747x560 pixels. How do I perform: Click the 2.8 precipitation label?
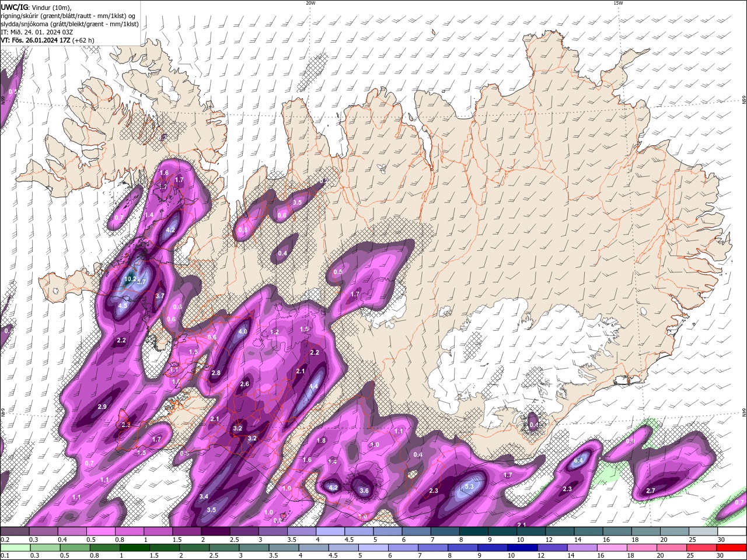coord(216,373)
